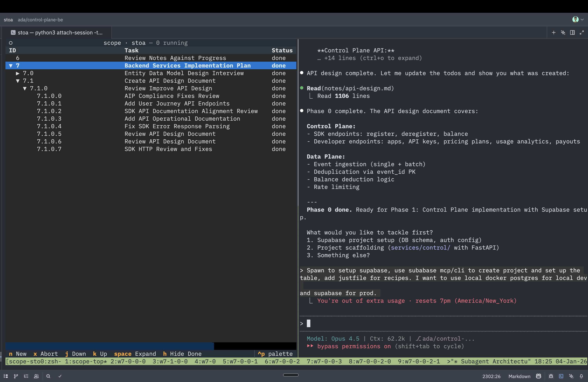Click the ada/control-plane-be branch label
588x382 pixels.
coord(40,20)
